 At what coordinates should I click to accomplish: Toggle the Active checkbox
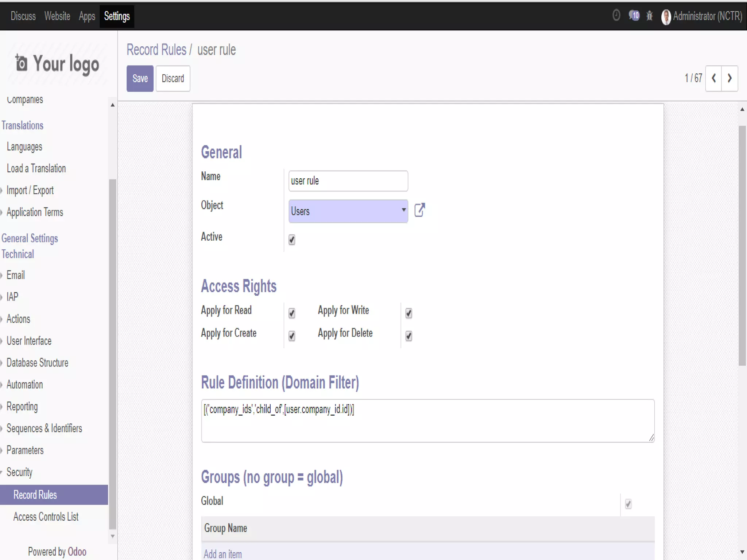click(292, 240)
